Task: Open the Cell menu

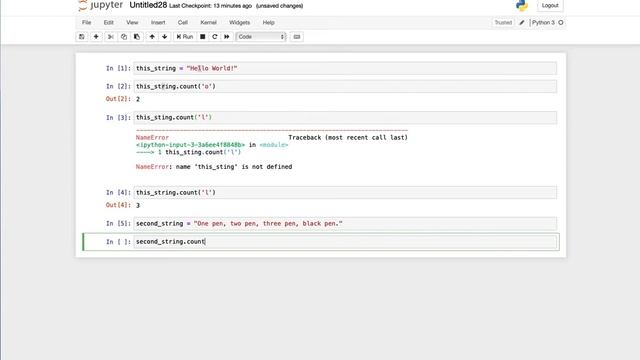Action: pos(182,22)
